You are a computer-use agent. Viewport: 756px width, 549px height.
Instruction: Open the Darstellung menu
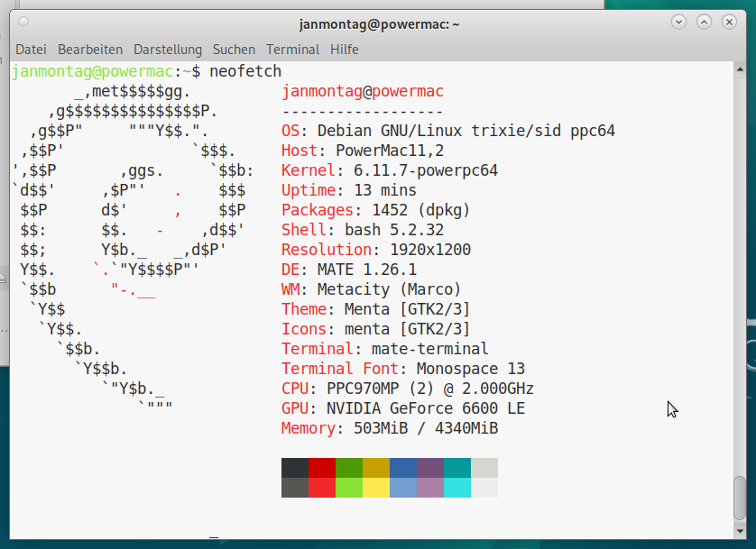(x=168, y=50)
